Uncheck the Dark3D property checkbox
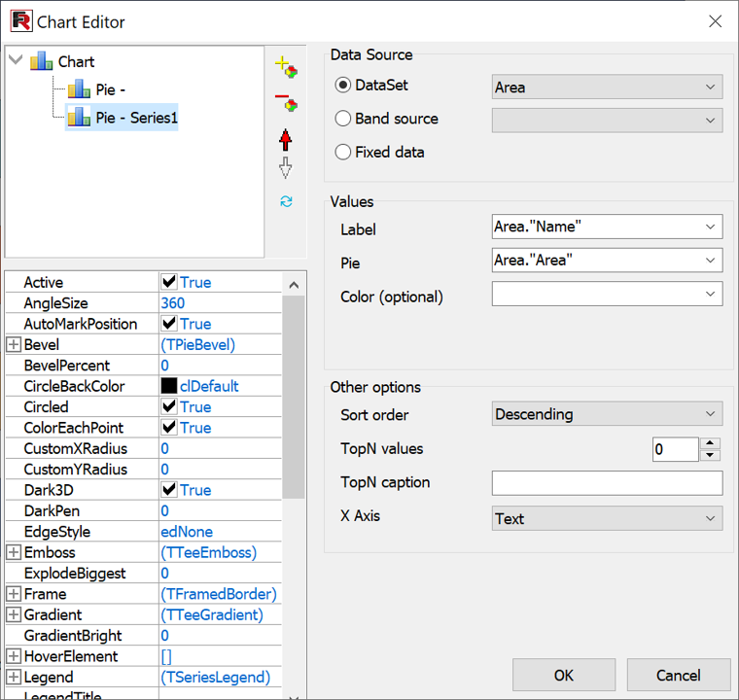 (169, 490)
